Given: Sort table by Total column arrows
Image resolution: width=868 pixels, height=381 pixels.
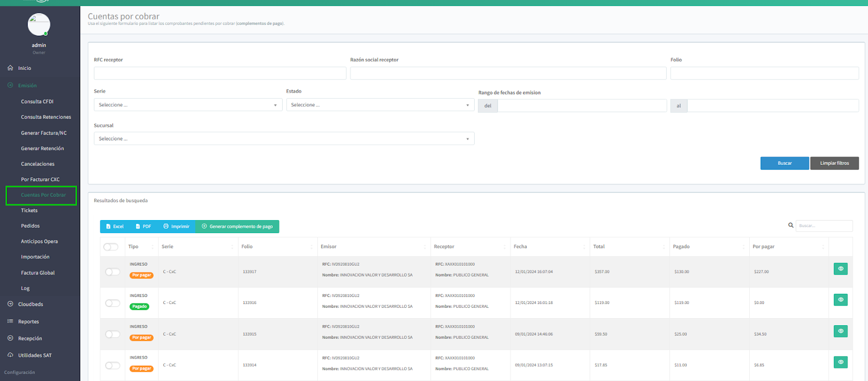Looking at the screenshot, I should click(664, 247).
